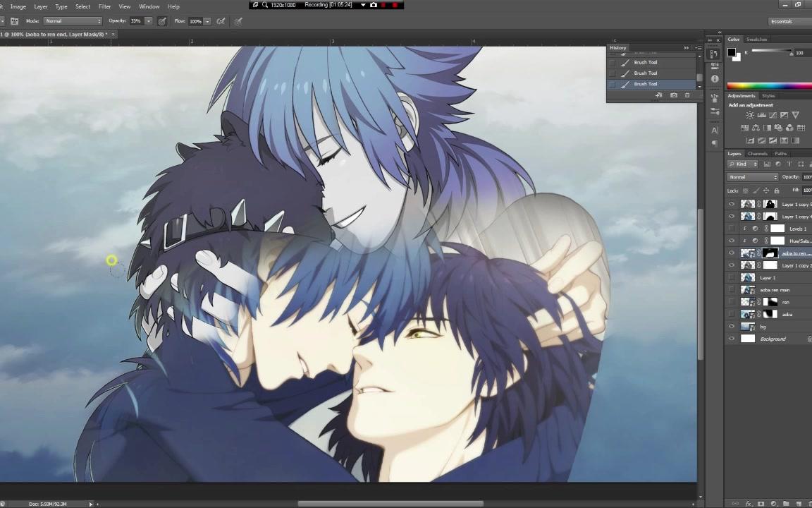Open the Properties panel dock icon
812x508 pixels.
click(715, 66)
